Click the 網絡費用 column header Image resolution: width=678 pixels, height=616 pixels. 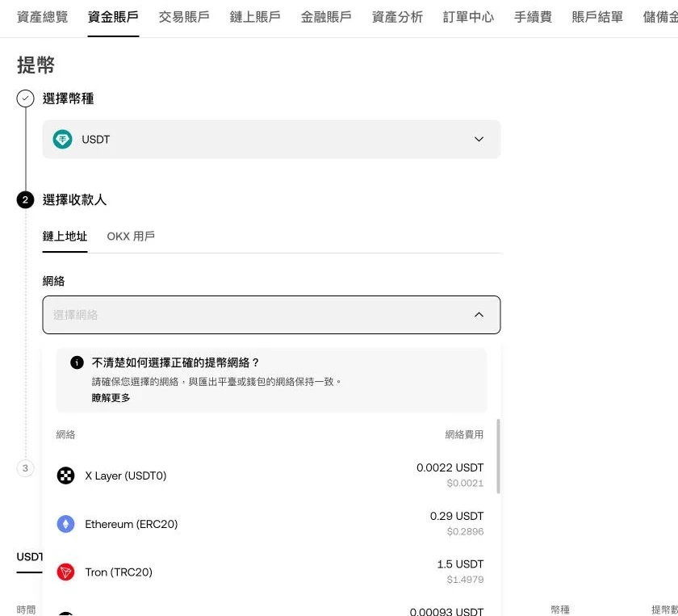[464, 434]
